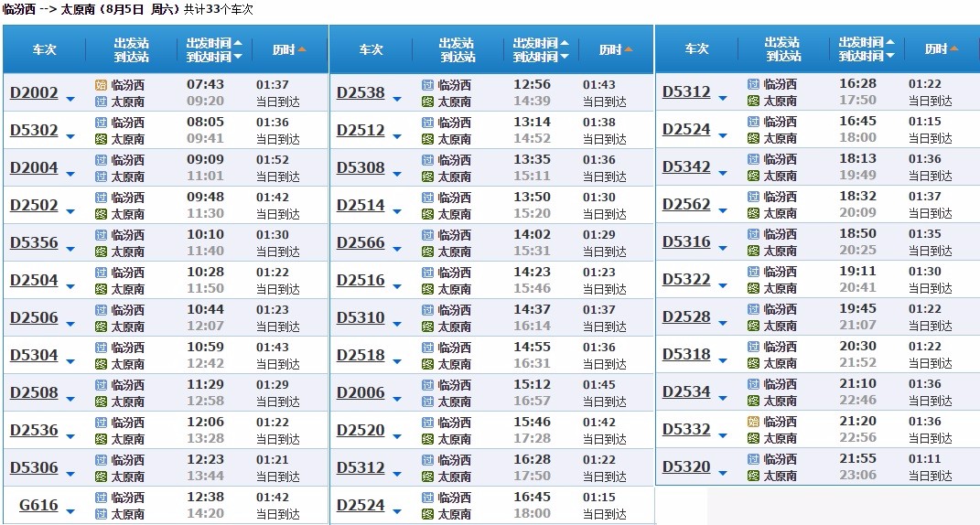
Task: Click the 终 icon beside 太原南 in D2502 row
Action: pos(102,214)
